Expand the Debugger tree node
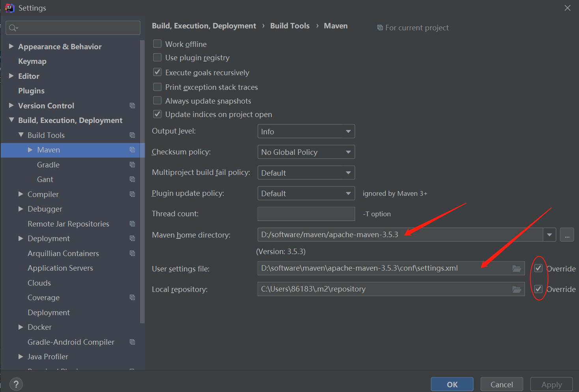Screen dimensions: 579x392 [21, 209]
